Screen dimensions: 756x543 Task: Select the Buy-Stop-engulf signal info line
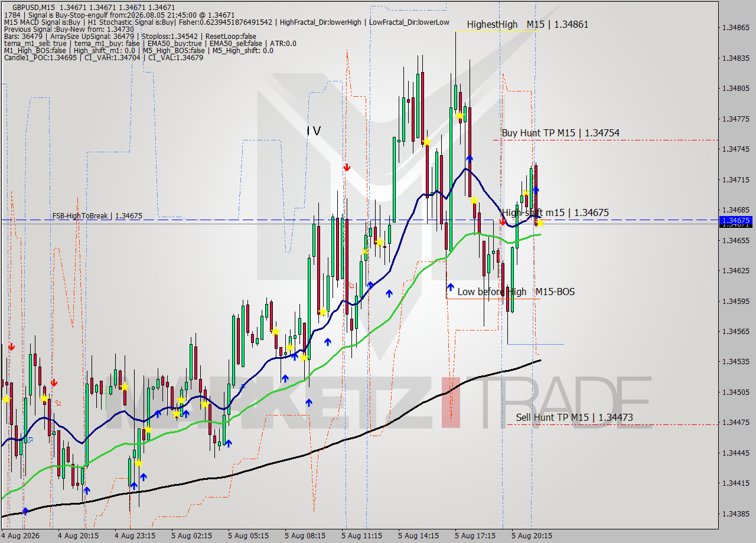click(119, 15)
